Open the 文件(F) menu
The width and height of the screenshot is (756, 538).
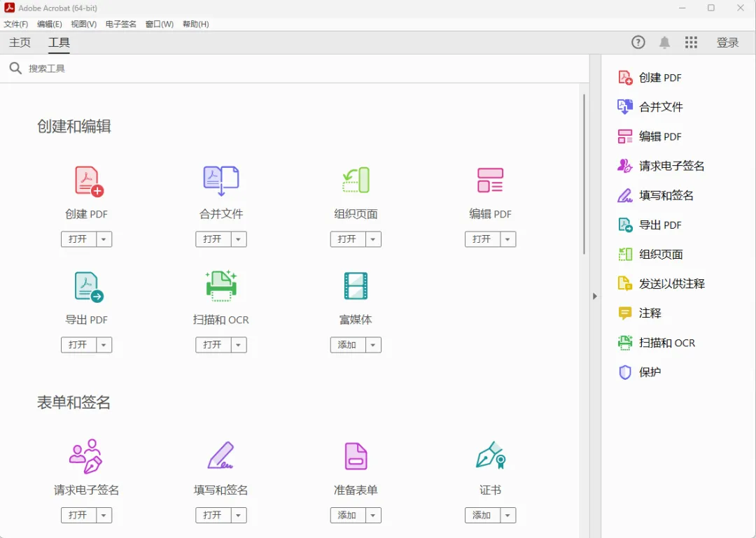pos(16,24)
